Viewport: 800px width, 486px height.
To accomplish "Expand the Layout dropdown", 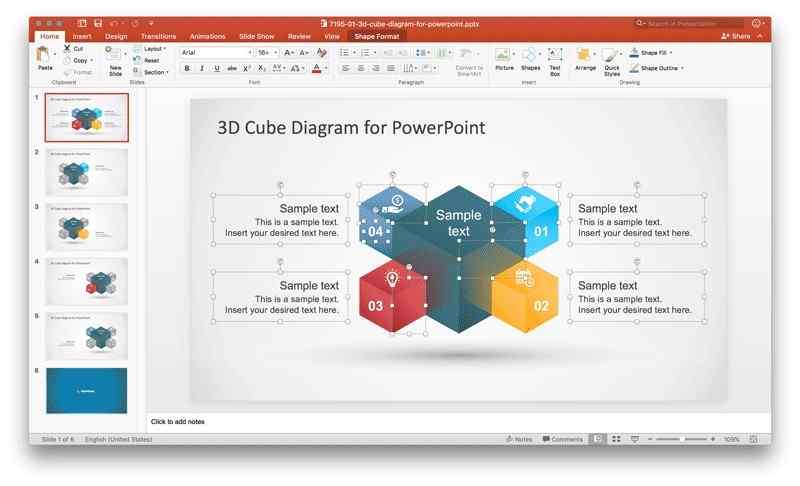I will coord(150,49).
